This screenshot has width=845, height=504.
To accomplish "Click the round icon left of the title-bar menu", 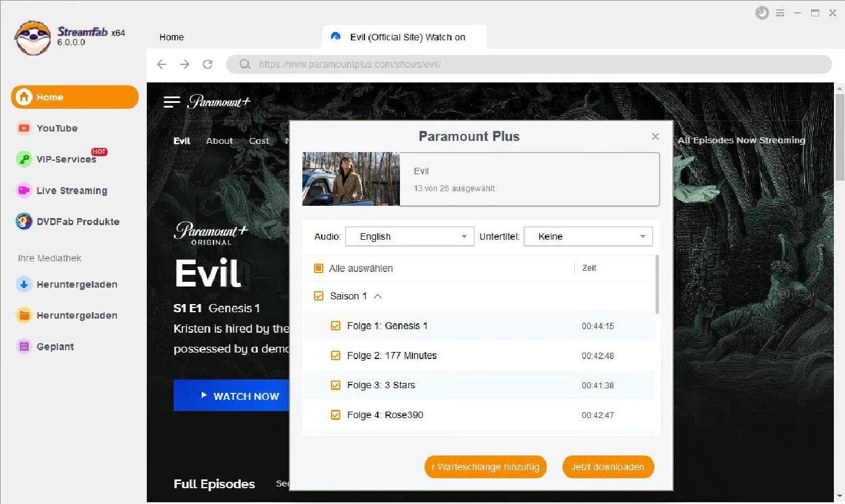I will (762, 13).
